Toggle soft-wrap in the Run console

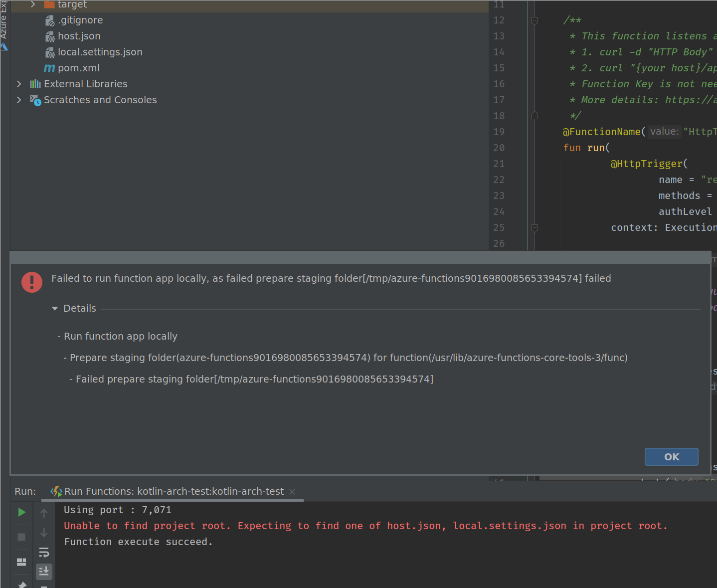click(x=44, y=552)
